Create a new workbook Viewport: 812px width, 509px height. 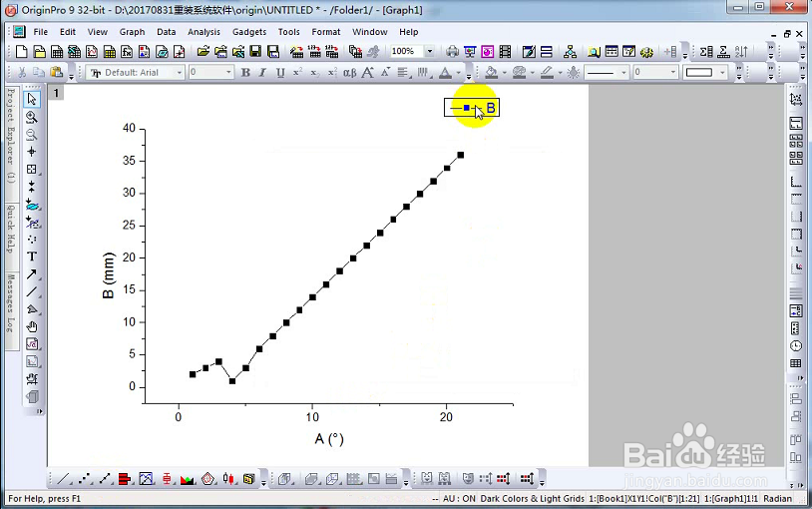click(x=57, y=52)
